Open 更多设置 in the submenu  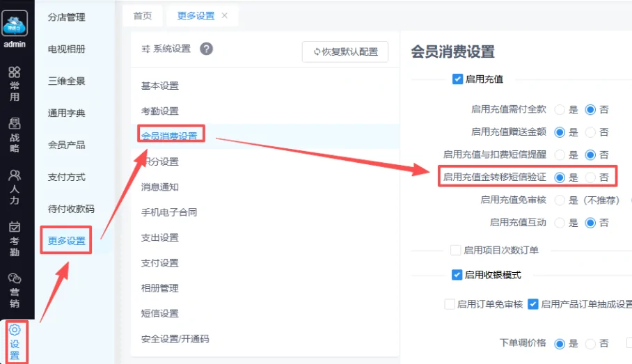point(67,241)
